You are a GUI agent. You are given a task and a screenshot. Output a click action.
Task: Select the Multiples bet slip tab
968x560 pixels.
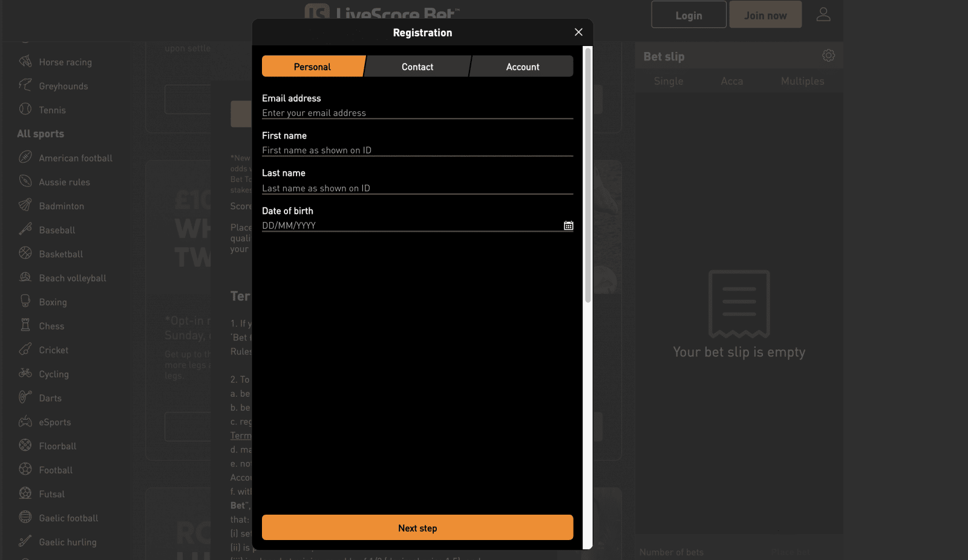[x=803, y=81]
